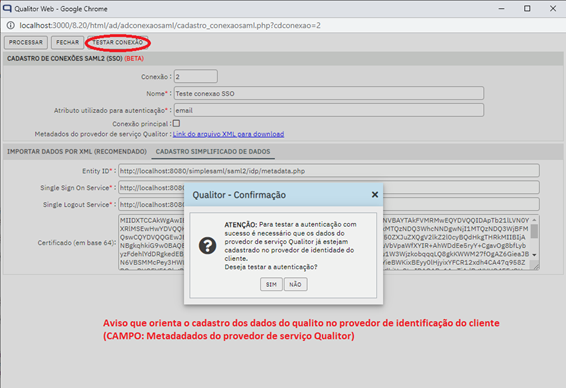Click the Atributo utilizado para autenticação field
Viewport: 566px width, 388px height.
(x=329, y=110)
